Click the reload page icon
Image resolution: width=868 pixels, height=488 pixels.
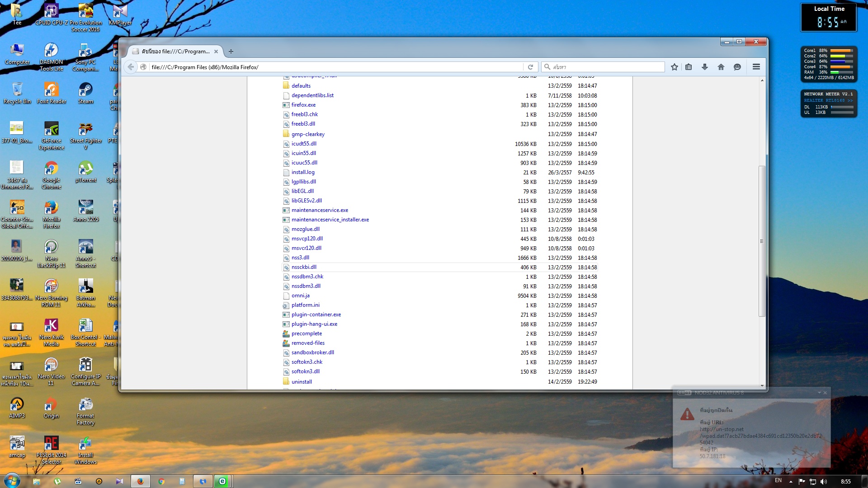tap(530, 67)
